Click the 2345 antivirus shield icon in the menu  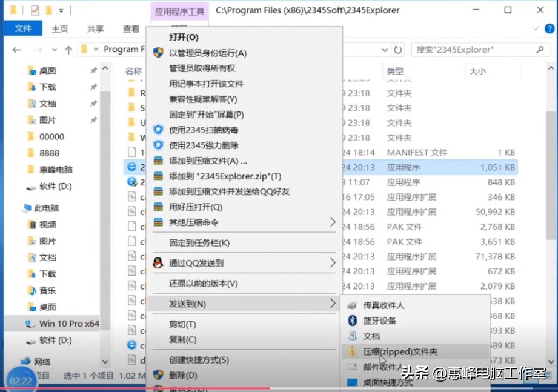click(159, 128)
